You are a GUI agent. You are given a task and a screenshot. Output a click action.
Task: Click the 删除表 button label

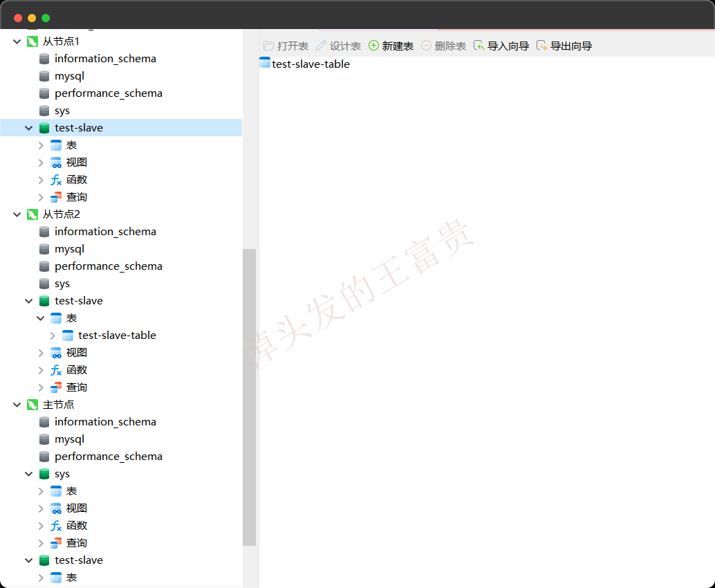(450, 46)
